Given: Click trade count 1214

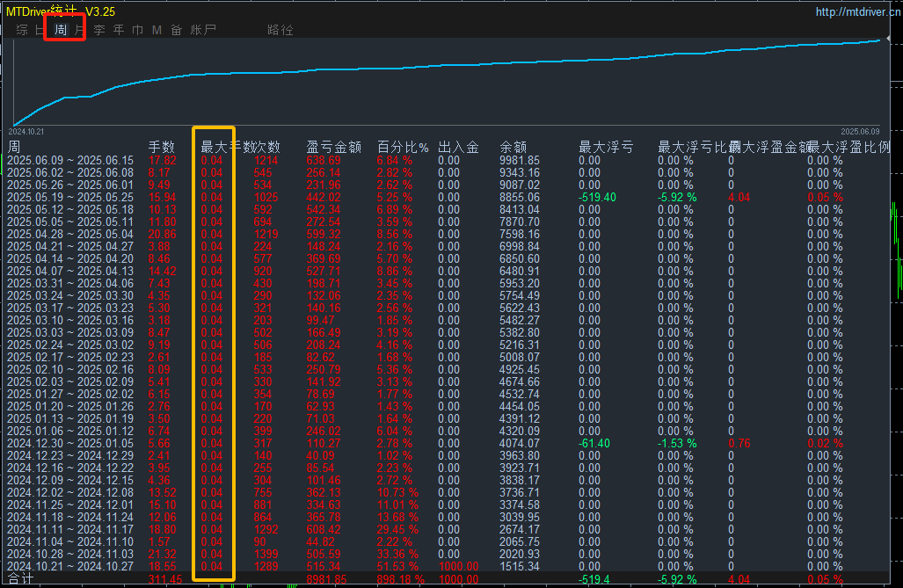Looking at the screenshot, I should (x=266, y=161).
